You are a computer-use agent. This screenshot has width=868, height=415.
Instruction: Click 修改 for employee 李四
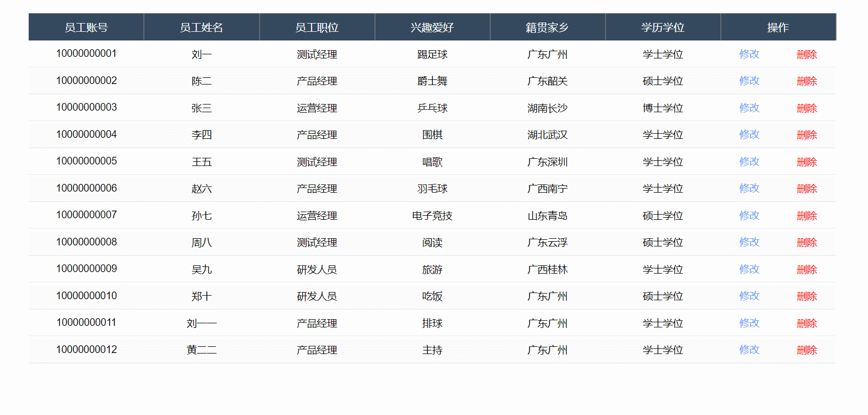(x=749, y=135)
